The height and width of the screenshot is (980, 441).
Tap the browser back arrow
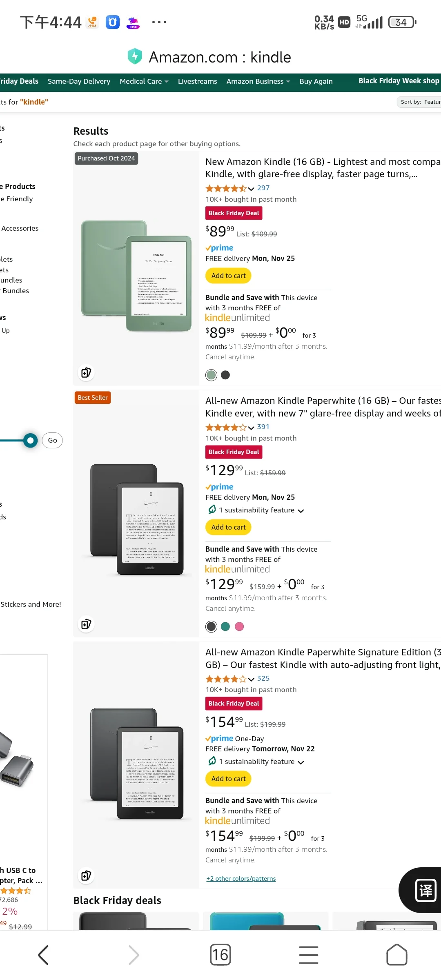44,955
